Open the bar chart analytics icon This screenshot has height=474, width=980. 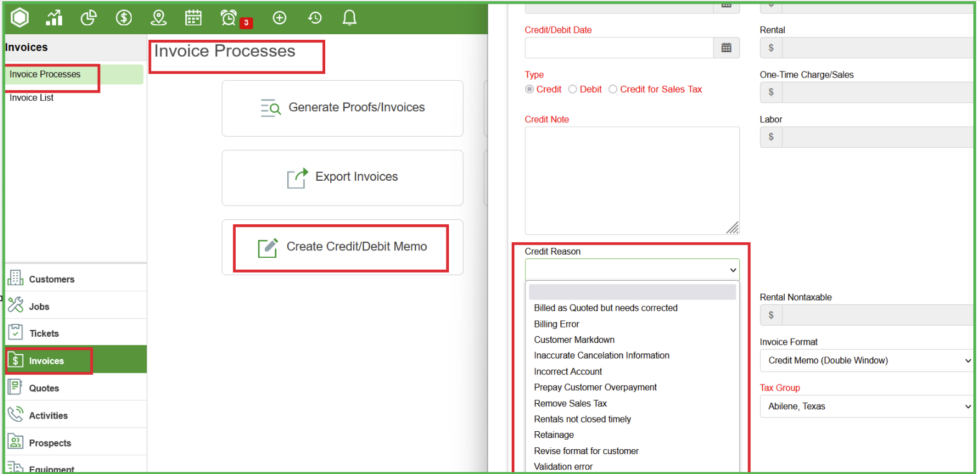(54, 18)
